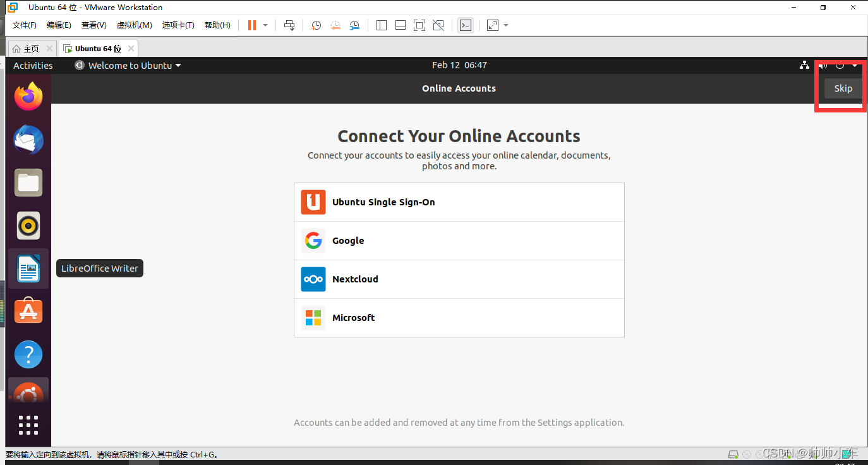Open the 编辑(E) menu
Image resolution: width=868 pixels, height=465 pixels.
[x=59, y=25]
